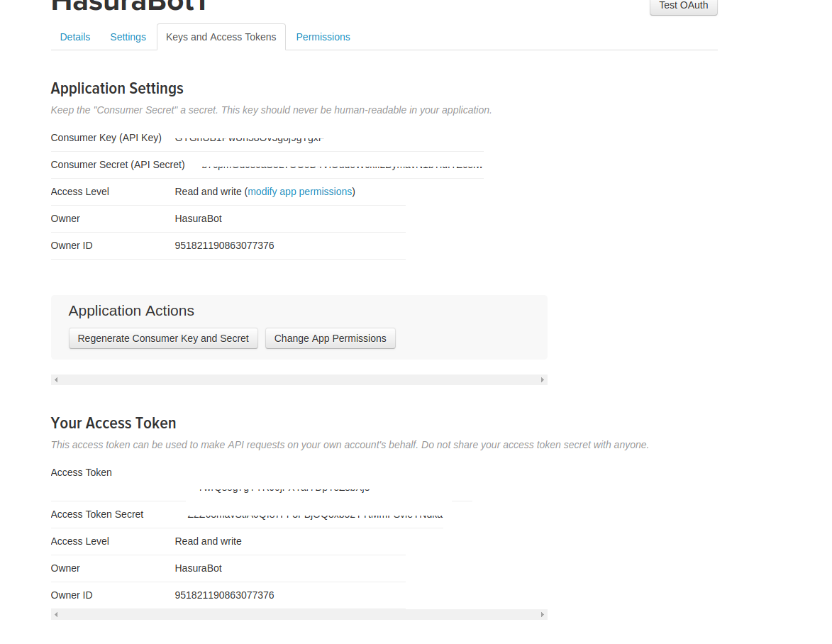Screen dimensions: 832x644
Task: Select Owner ID value in Application Settings
Action: (x=224, y=245)
